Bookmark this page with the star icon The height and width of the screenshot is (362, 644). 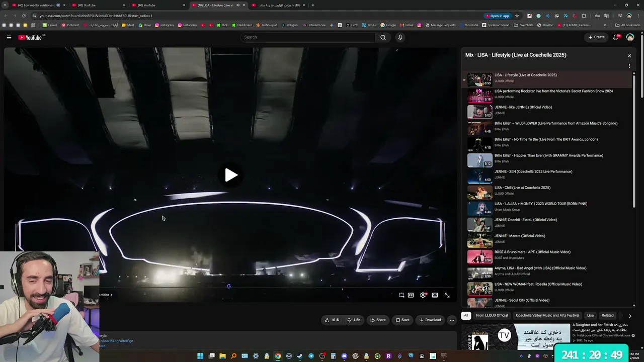coord(517,16)
